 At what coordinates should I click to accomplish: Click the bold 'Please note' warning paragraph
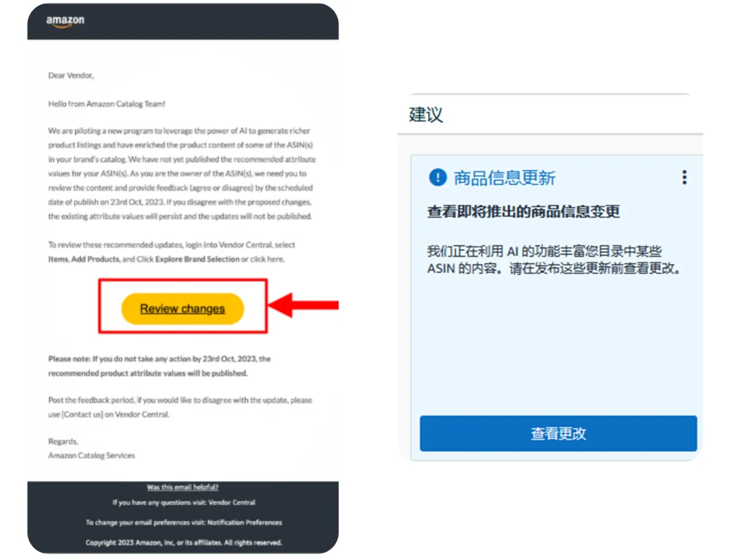click(x=160, y=366)
